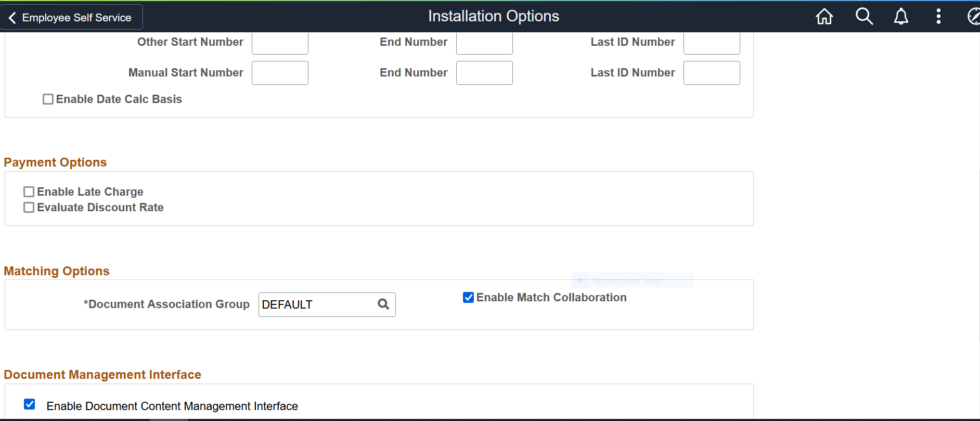Click the Document Association Group field
Viewport: 980px width, 421px height.
(316, 304)
